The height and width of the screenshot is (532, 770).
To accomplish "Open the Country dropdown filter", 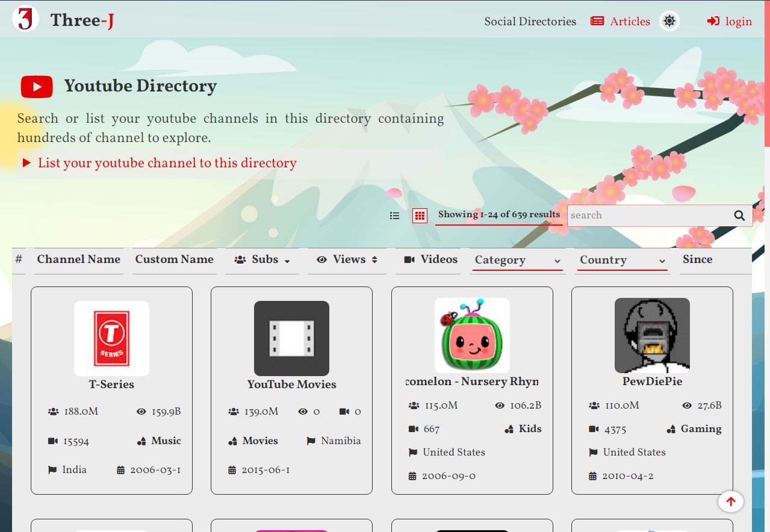I will pos(622,260).
